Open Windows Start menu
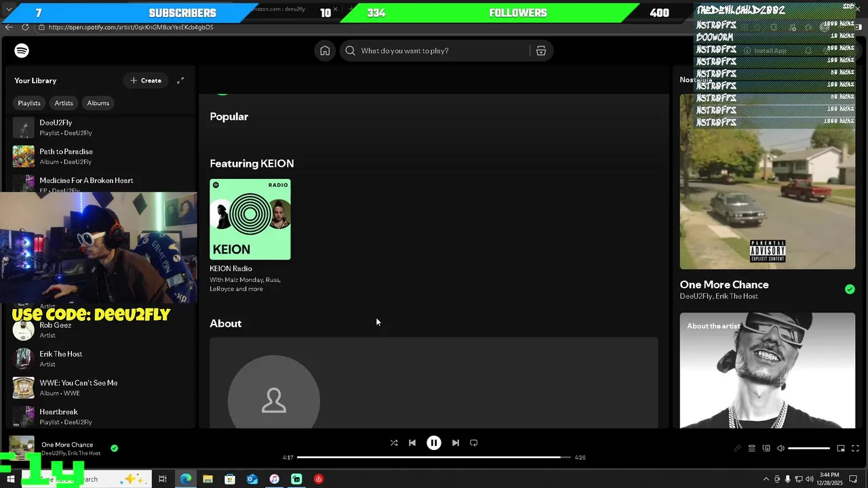The height and width of the screenshot is (488, 868). (x=11, y=479)
